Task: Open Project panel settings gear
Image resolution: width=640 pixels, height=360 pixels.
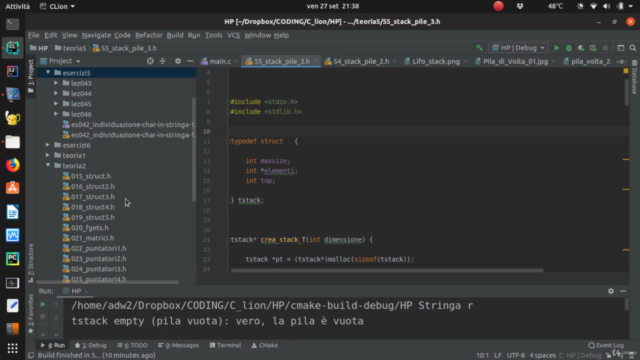Action: tap(178, 61)
